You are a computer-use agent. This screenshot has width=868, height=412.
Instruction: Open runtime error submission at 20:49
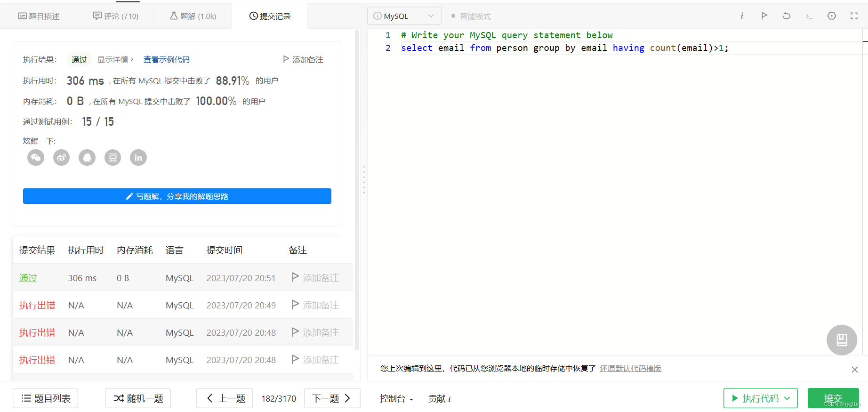(x=37, y=305)
